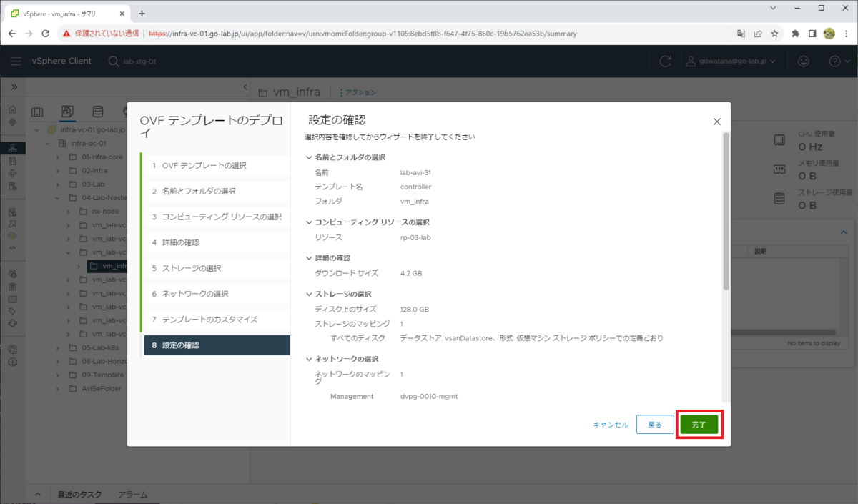Collapse the 詳細の確認 section
Screen dimensions: 858x504
click(x=309, y=258)
